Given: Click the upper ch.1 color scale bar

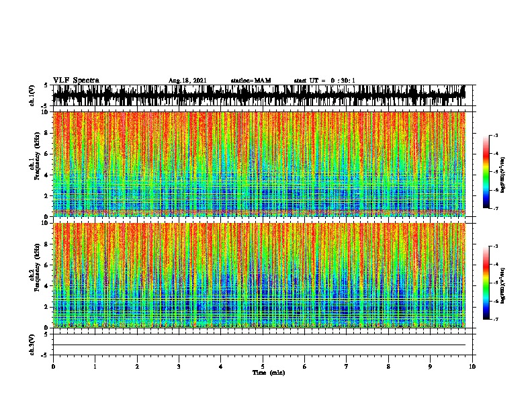Looking at the screenshot, I should [x=486, y=171].
